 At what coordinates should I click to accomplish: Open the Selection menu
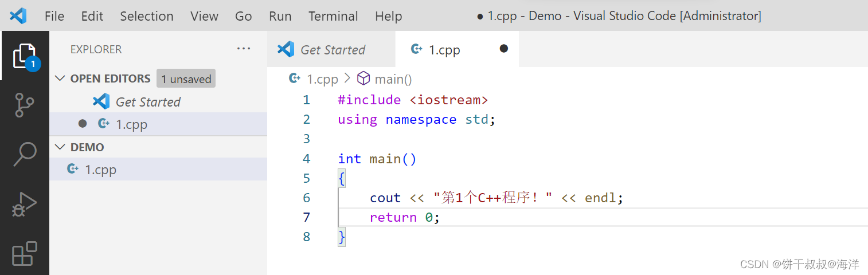(147, 16)
